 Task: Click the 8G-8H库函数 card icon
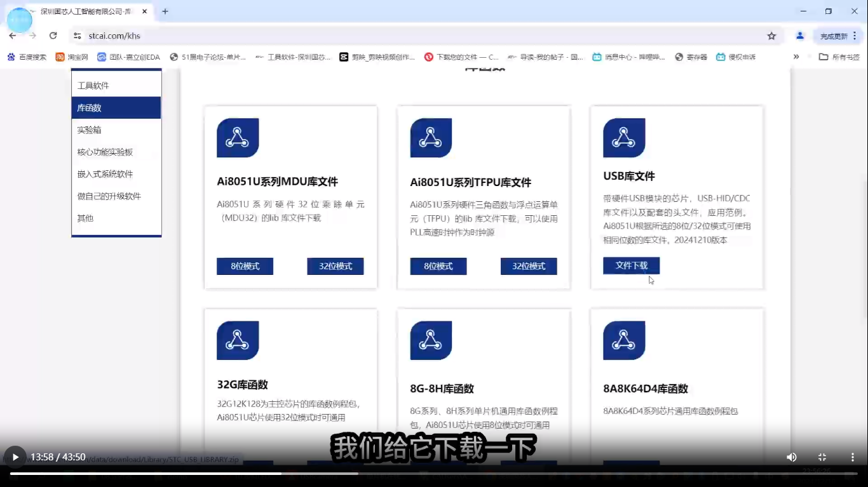(x=431, y=341)
